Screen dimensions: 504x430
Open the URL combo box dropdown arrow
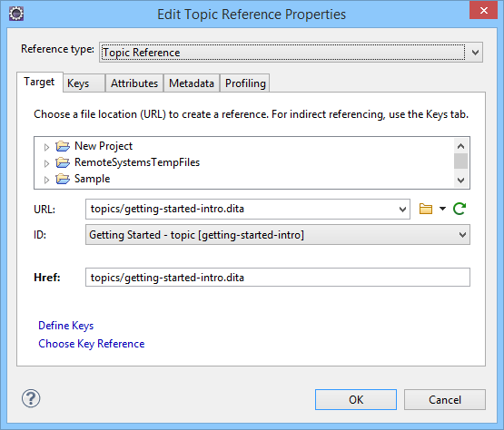click(x=402, y=210)
